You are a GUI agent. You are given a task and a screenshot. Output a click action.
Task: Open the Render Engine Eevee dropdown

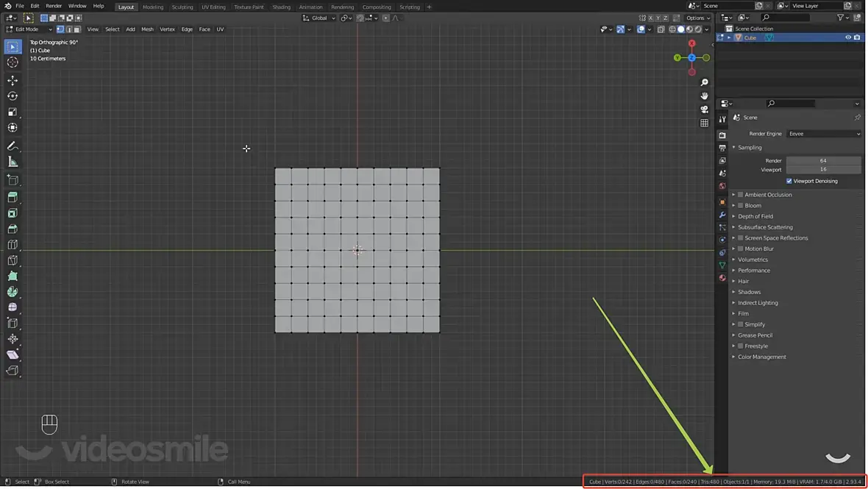(824, 134)
